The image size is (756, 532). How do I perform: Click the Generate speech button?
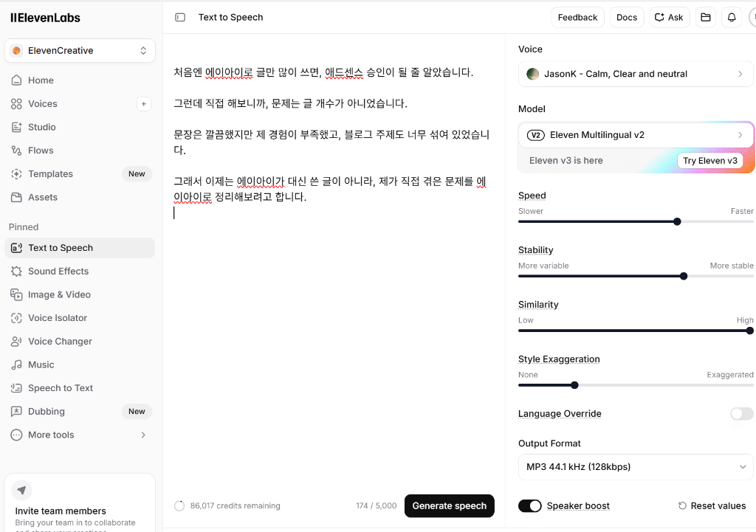[x=450, y=505]
